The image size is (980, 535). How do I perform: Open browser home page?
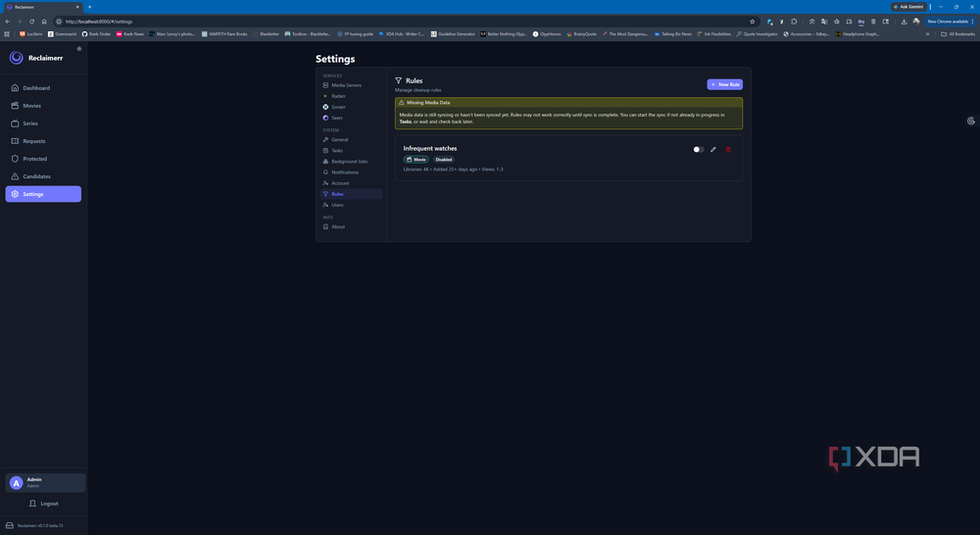[44, 22]
